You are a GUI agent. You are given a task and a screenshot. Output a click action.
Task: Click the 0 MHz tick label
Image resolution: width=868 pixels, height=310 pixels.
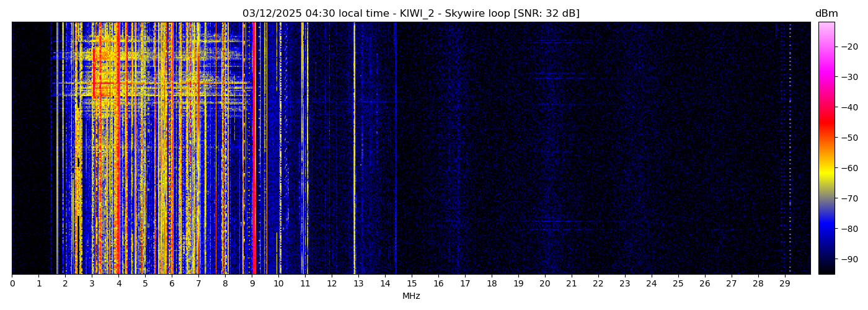(x=12, y=284)
